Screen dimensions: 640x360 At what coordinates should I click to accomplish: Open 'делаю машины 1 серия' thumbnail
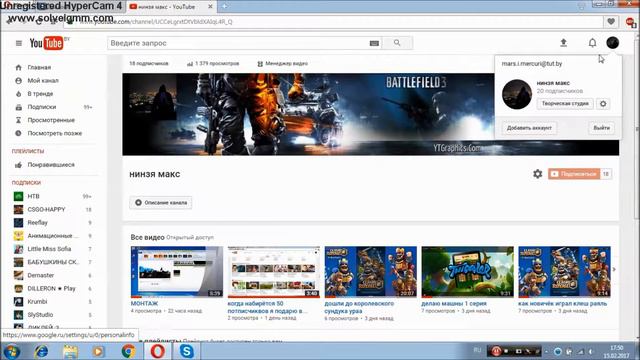point(468,271)
